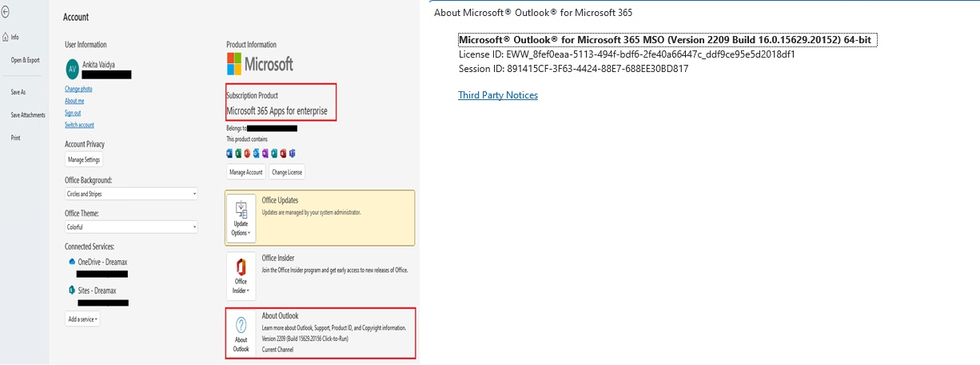The height and width of the screenshot is (365, 980).
Task: Click the Change photo link
Action: (78, 89)
